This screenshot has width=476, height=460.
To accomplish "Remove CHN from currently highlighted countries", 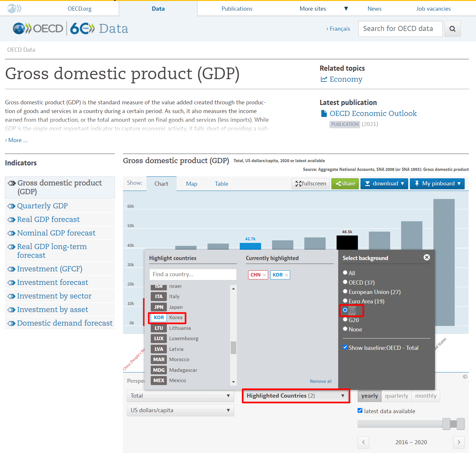I will (264, 275).
